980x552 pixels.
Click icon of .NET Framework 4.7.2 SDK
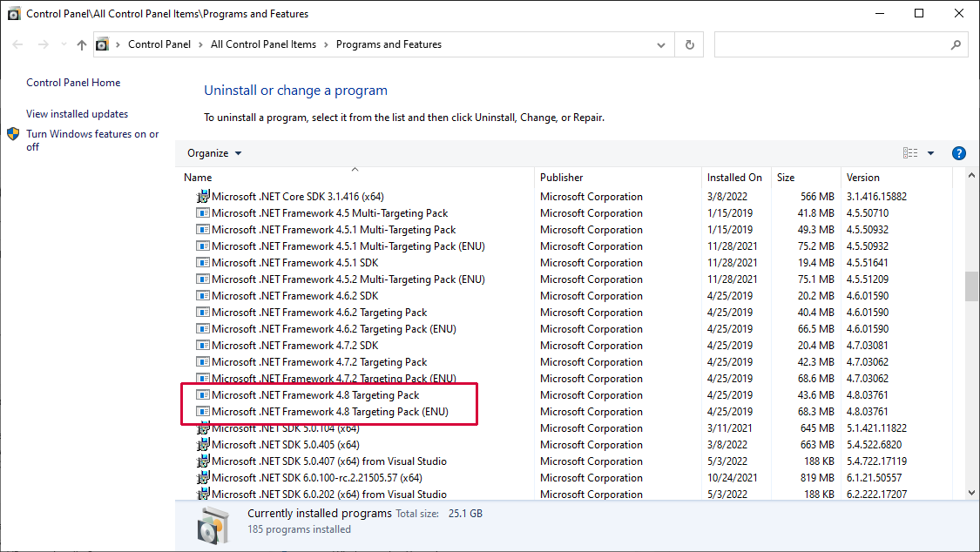(x=203, y=346)
